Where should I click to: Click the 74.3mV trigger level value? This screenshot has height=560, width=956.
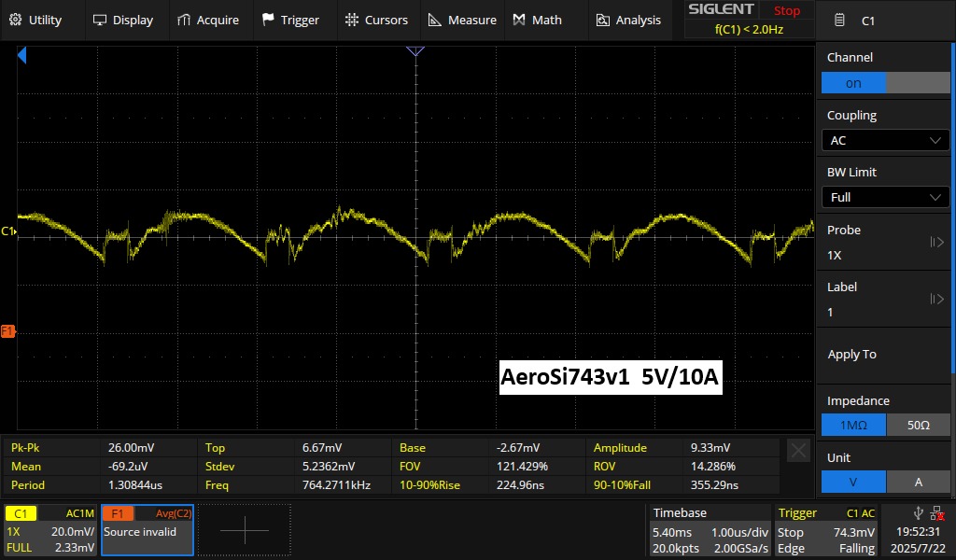853,532
